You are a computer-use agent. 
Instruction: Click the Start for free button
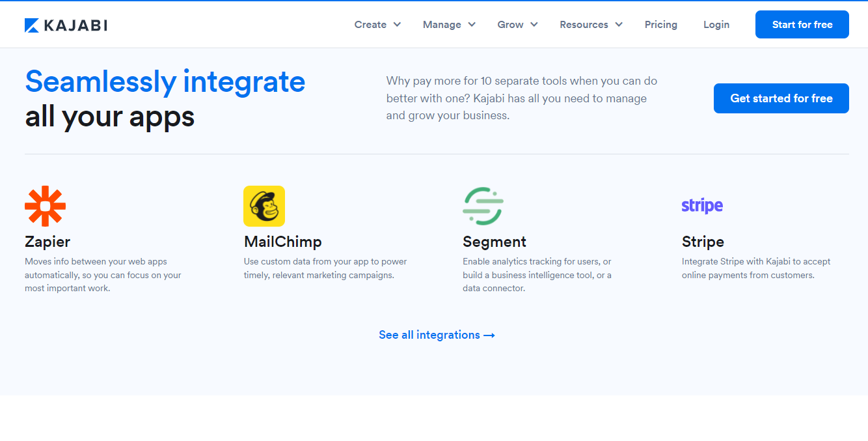coord(802,25)
